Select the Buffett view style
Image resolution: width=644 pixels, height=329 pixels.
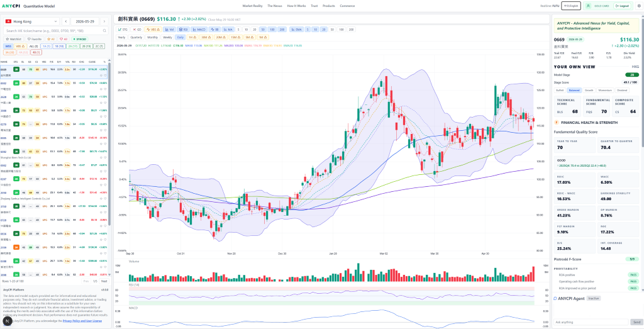click(560, 90)
